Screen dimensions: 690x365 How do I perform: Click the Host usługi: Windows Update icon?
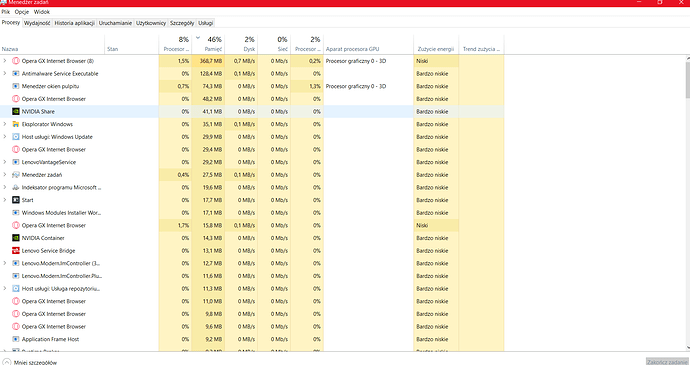click(16, 137)
